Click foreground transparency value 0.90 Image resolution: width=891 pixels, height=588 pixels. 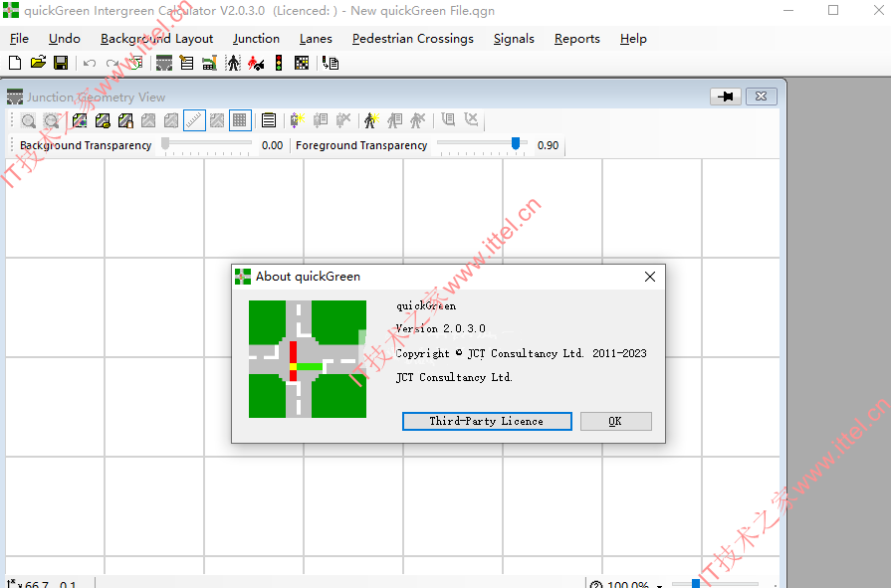pyautogui.click(x=548, y=145)
